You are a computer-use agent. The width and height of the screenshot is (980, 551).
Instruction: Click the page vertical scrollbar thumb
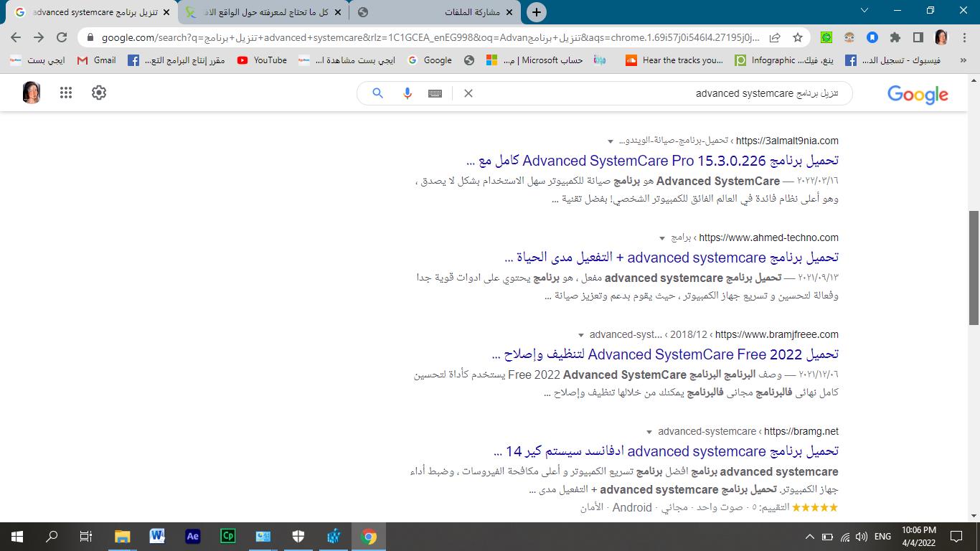pyautogui.click(x=974, y=267)
